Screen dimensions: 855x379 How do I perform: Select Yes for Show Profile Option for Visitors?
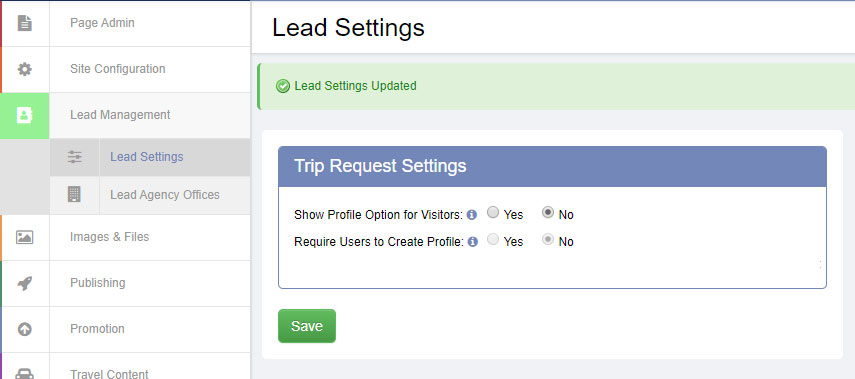pyautogui.click(x=493, y=213)
